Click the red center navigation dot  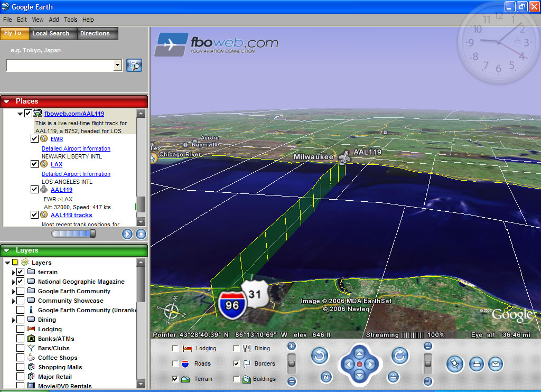[359, 365]
